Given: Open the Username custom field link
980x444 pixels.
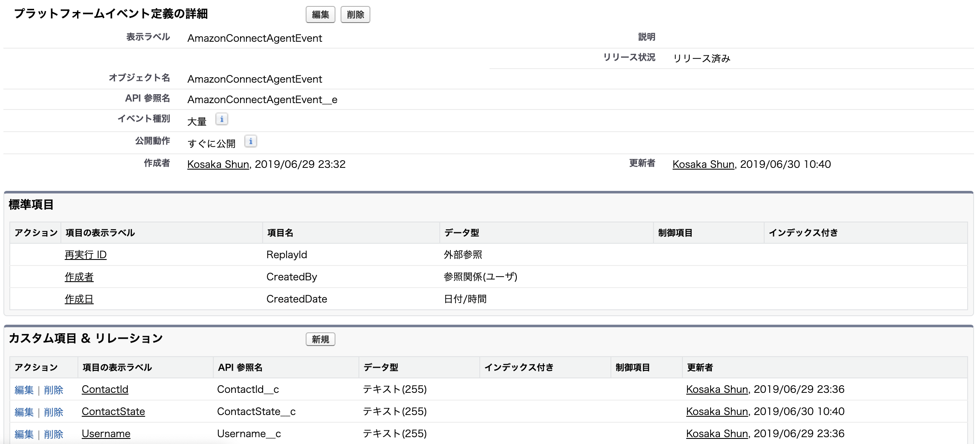Looking at the screenshot, I should click(106, 433).
